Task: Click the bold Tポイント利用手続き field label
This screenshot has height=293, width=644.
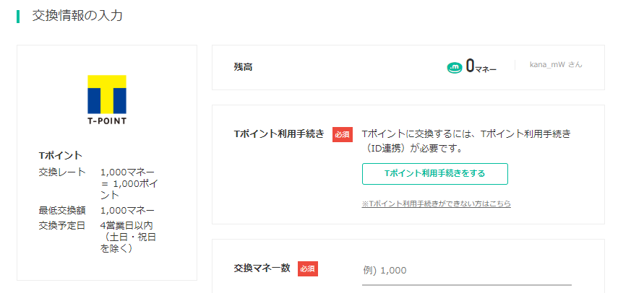Action: (x=279, y=134)
